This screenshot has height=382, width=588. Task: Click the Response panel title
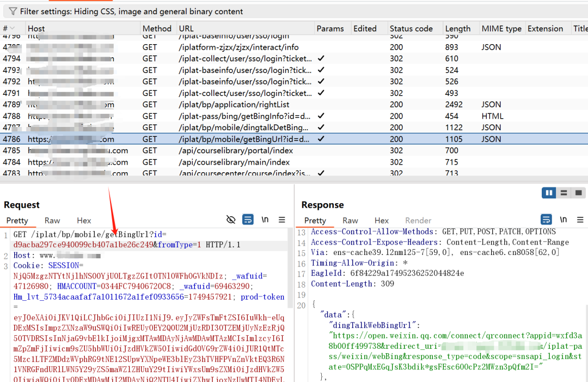coord(322,205)
